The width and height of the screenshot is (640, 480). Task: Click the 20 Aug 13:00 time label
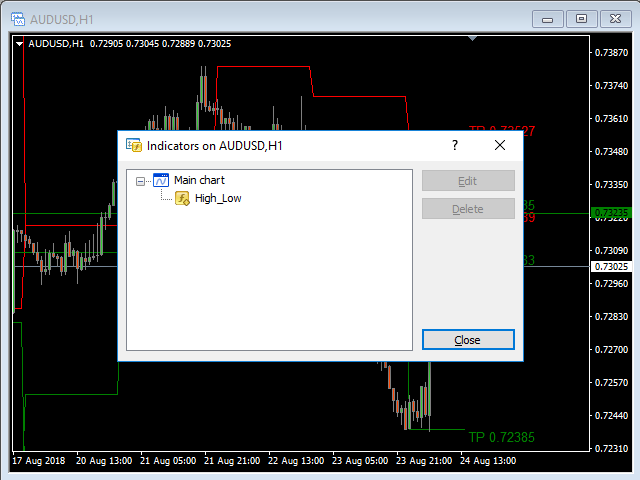pos(104,461)
